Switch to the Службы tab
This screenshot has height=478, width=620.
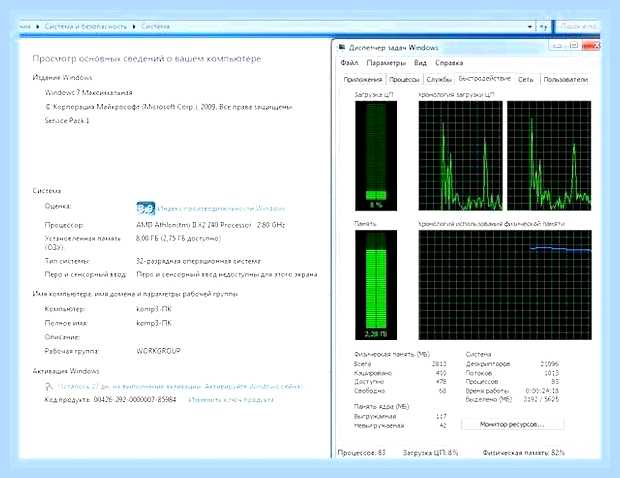point(439,79)
